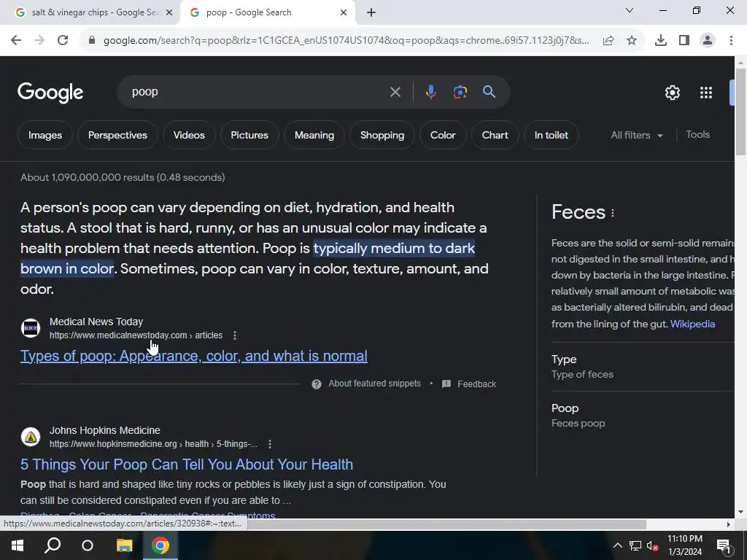Open Google quick settings gear
The width and height of the screenshot is (747, 560).
point(672,93)
